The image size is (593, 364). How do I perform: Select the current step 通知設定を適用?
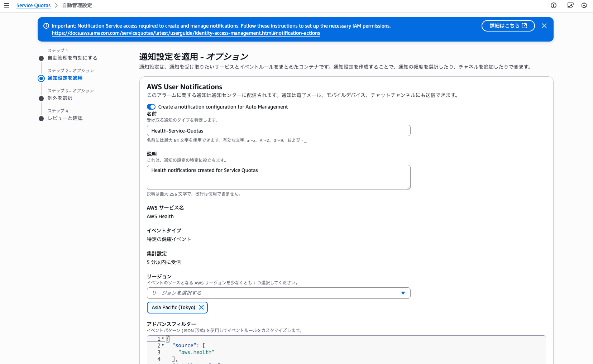point(65,78)
